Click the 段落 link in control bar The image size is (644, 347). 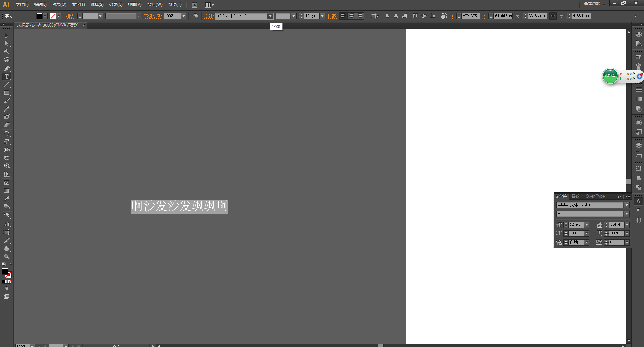tap(332, 16)
